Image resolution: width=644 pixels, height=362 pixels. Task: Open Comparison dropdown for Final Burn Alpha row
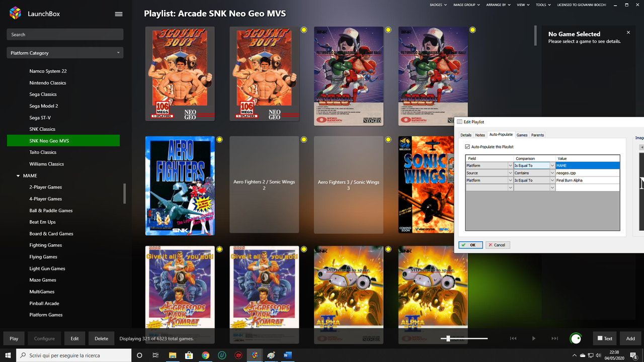(552, 180)
